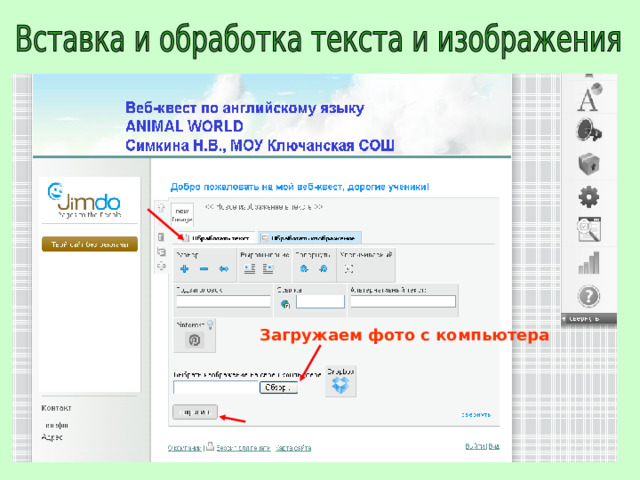Screen dimensions: 640x480
Task: Click the second image rotation icon
Action: 323,269
